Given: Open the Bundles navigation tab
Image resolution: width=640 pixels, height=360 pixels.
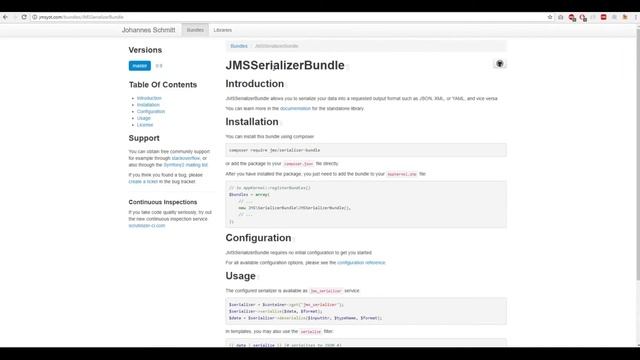Looking at the screenshot, I should pos(195,30).
